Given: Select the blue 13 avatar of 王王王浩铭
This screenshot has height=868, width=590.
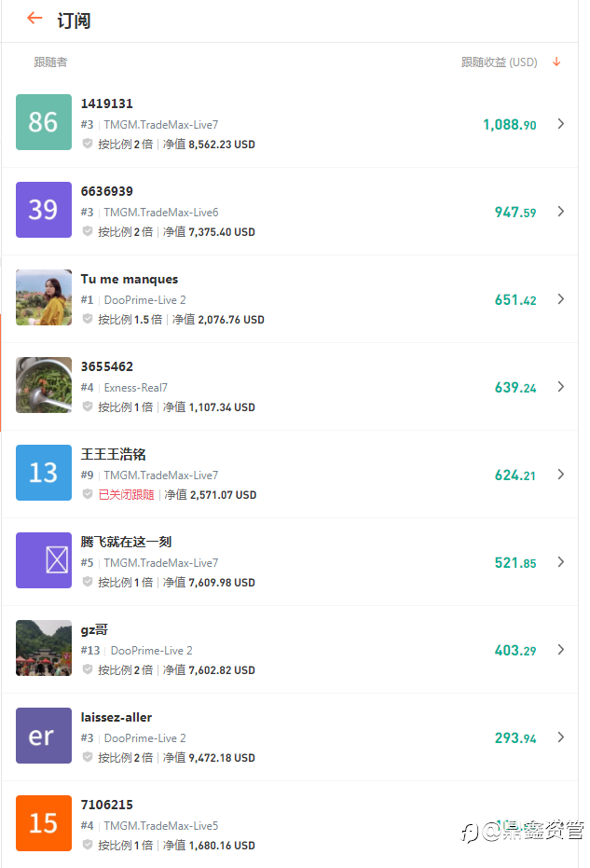Looking at the screenshot, I should pyautogui.click(x=44, y=473).
